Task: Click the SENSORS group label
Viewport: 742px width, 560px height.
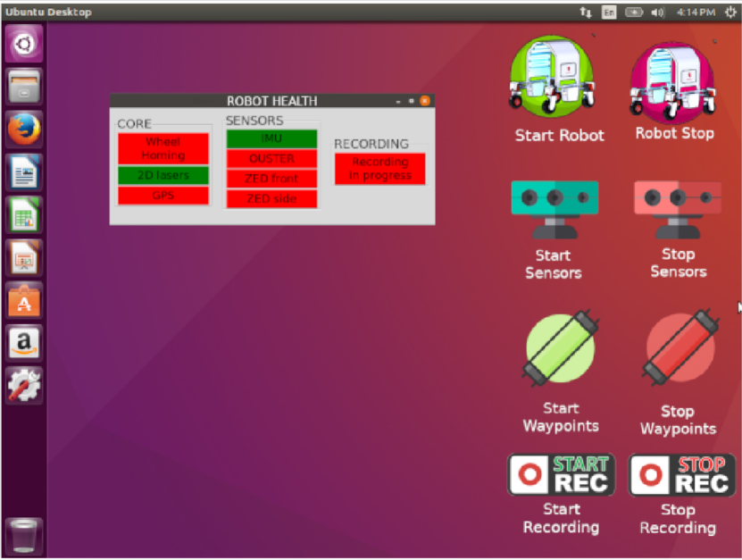Action: pyautogui.click(x=254, y=121)
